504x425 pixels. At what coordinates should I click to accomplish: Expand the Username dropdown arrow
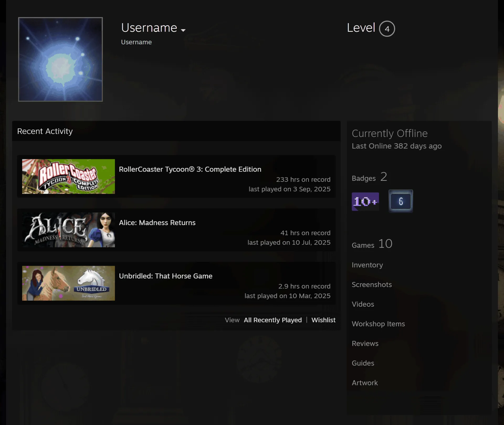(183, 30)
